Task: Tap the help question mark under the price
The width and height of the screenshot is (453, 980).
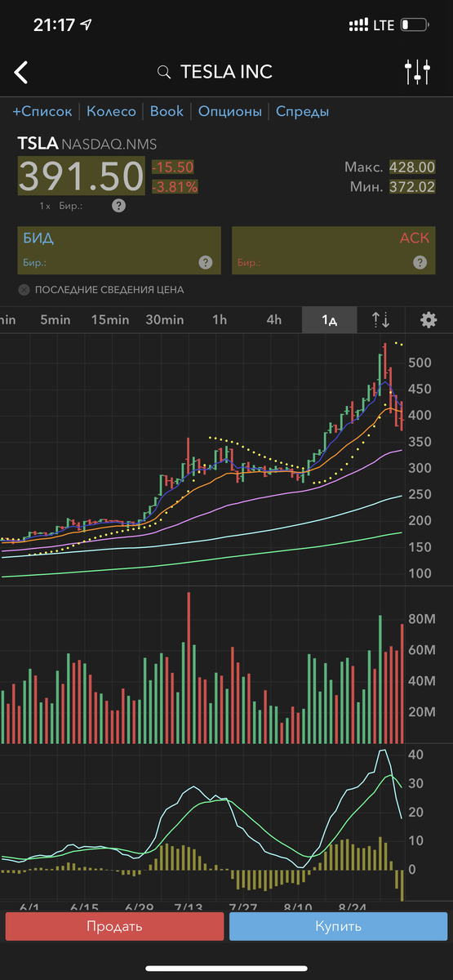Action: [x=118, y=206]
